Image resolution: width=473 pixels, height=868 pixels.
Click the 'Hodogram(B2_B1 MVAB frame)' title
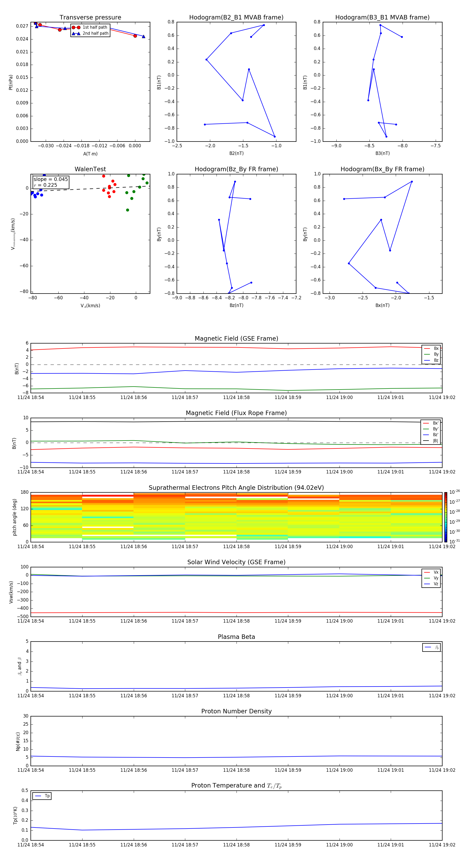236,18
